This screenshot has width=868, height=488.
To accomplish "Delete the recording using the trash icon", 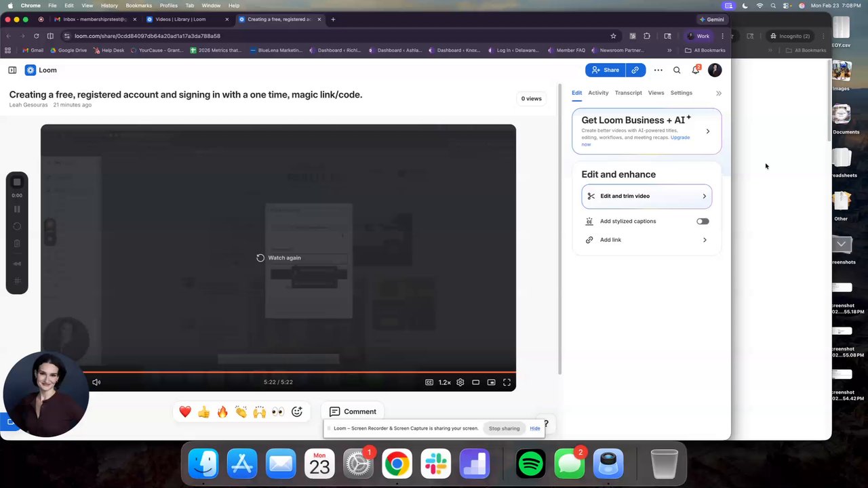I will tap(17, 243).
